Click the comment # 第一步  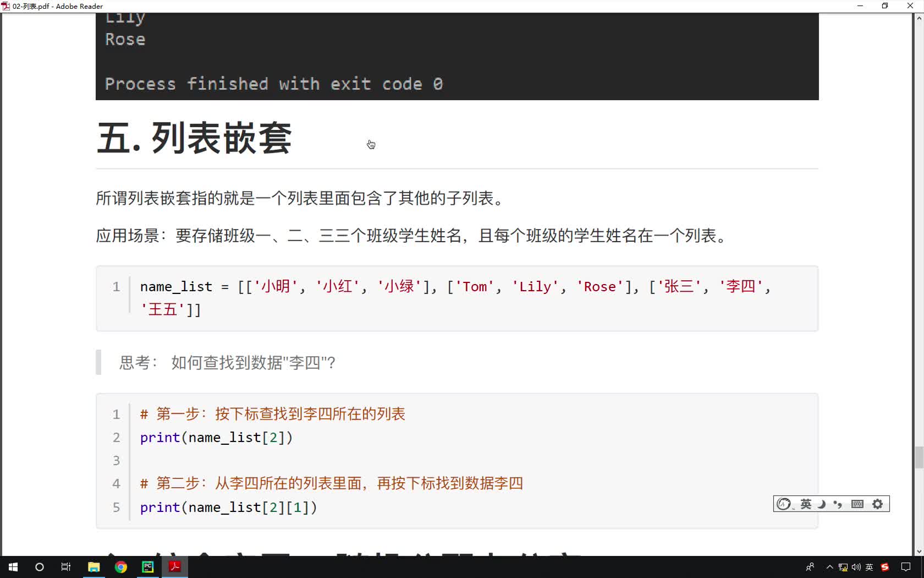point(272,414)
